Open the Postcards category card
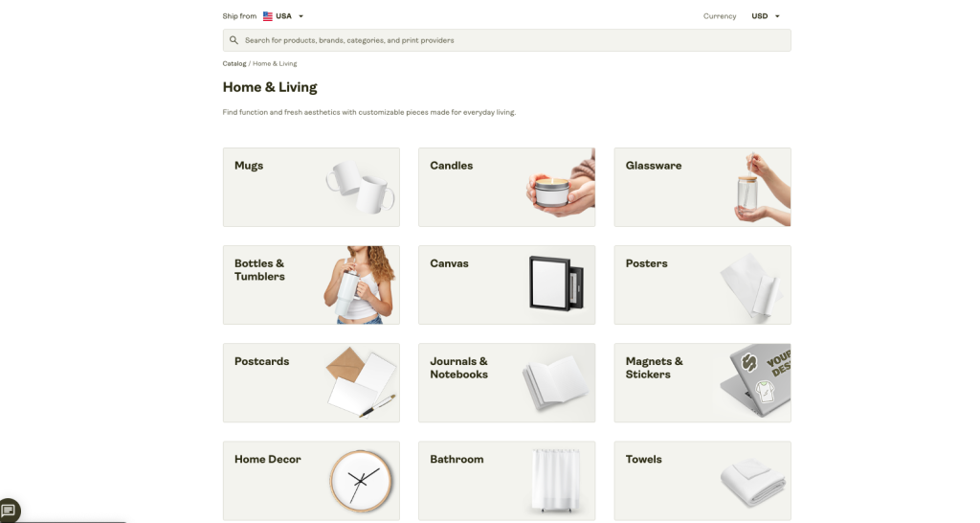The width and height of the screenshot is (980, 523). 311,382
